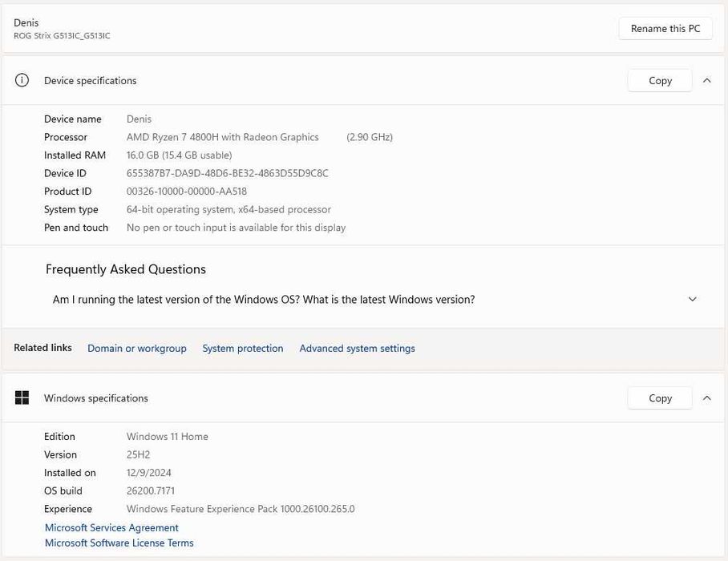The height and width of the screenshot is (561, 728).
Task: Open System protection link
Action: (x=243, y=349)
